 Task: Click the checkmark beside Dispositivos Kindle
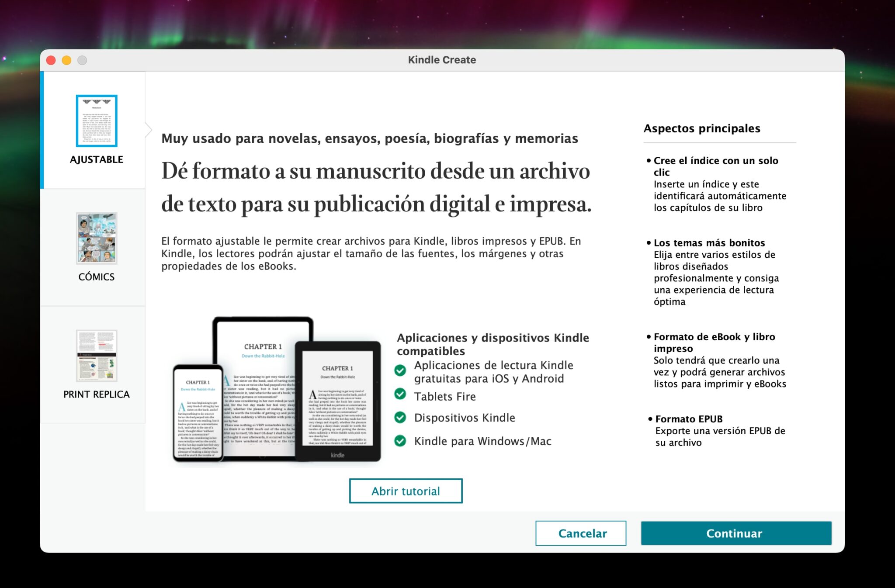401,418
